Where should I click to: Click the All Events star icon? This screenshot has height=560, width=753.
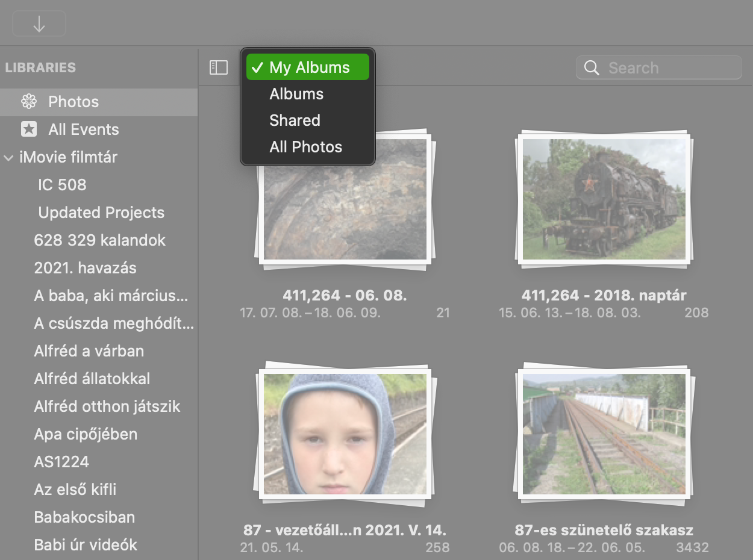point(29,129)
